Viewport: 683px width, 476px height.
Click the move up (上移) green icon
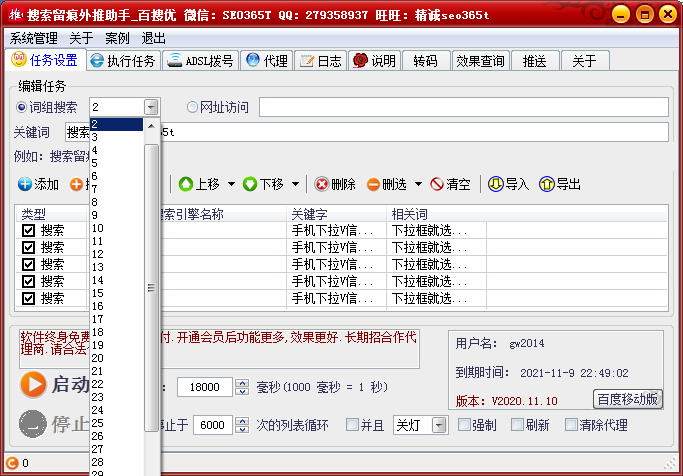(186, 184)
